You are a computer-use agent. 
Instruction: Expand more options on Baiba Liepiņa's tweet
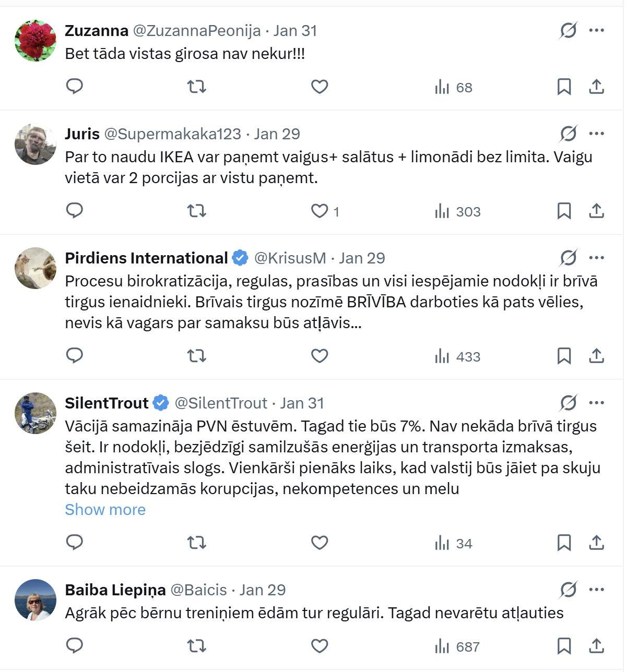596,590
